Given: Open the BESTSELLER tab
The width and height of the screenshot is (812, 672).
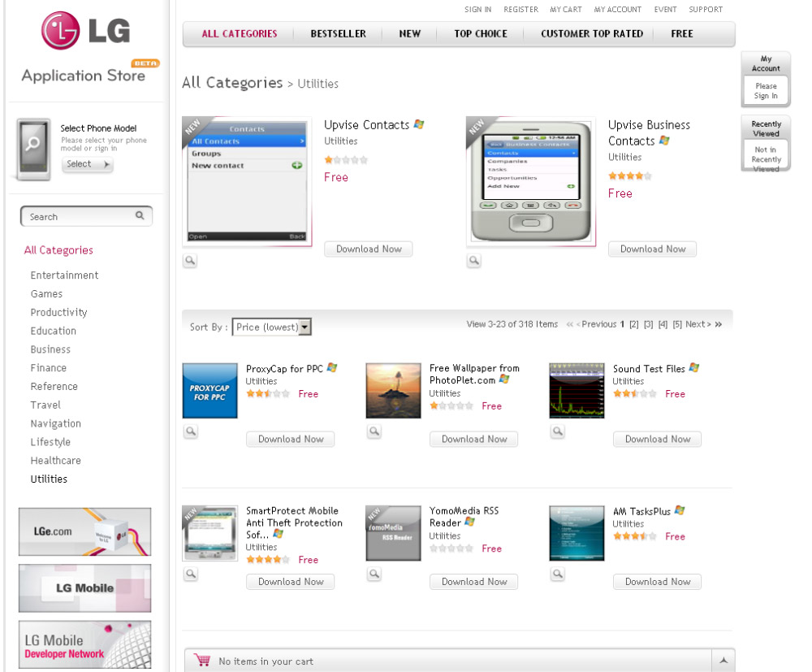Looking at the screenshot, I should coord(338,33).
